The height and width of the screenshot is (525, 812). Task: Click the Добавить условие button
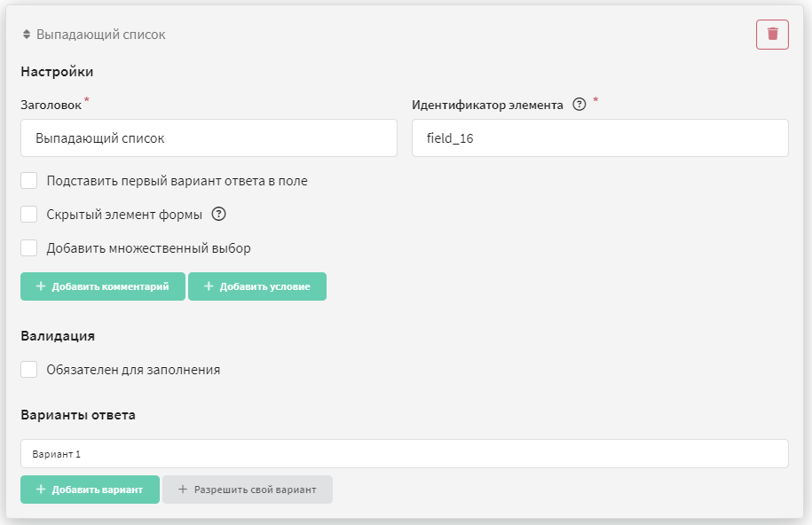[x=256, y=286]
